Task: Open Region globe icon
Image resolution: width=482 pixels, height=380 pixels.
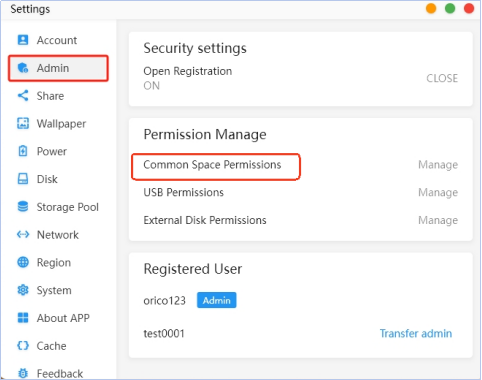Action: pos(23,262)
